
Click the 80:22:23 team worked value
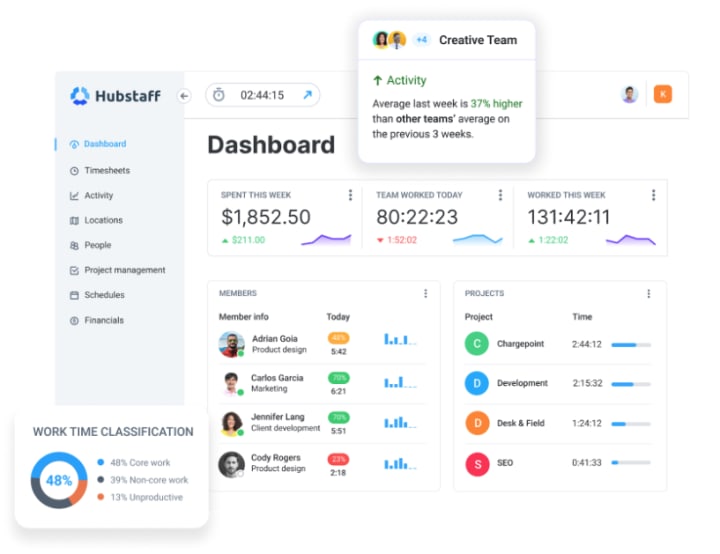(x=417, y=217)
